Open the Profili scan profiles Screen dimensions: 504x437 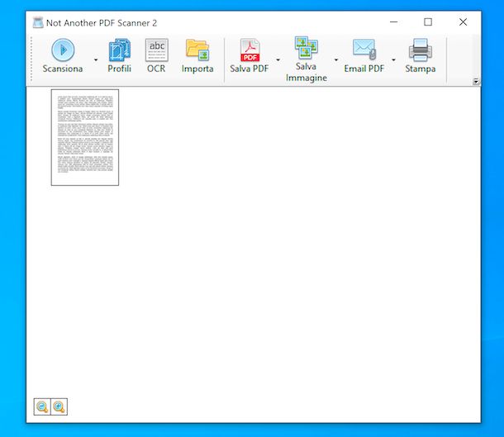pos(119,56)
